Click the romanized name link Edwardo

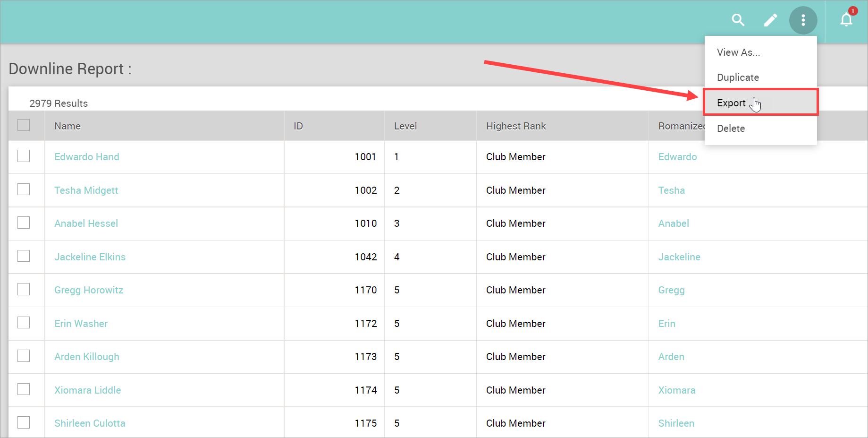678,157
